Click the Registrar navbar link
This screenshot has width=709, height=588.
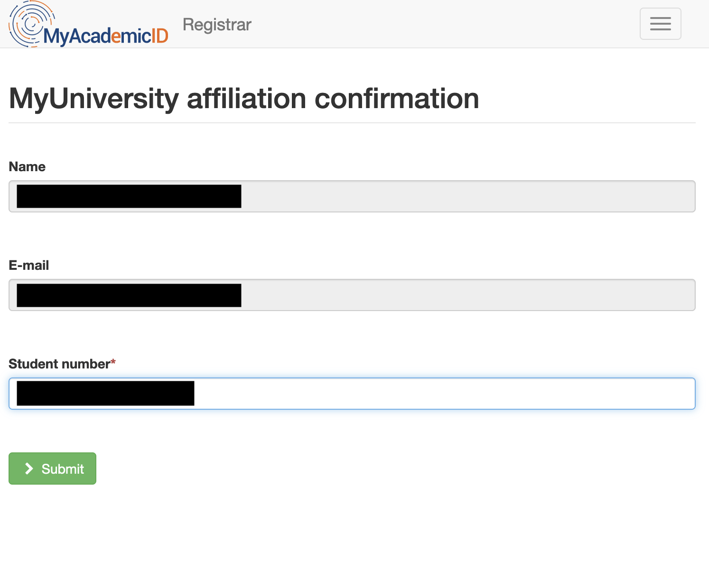point(217,25)
